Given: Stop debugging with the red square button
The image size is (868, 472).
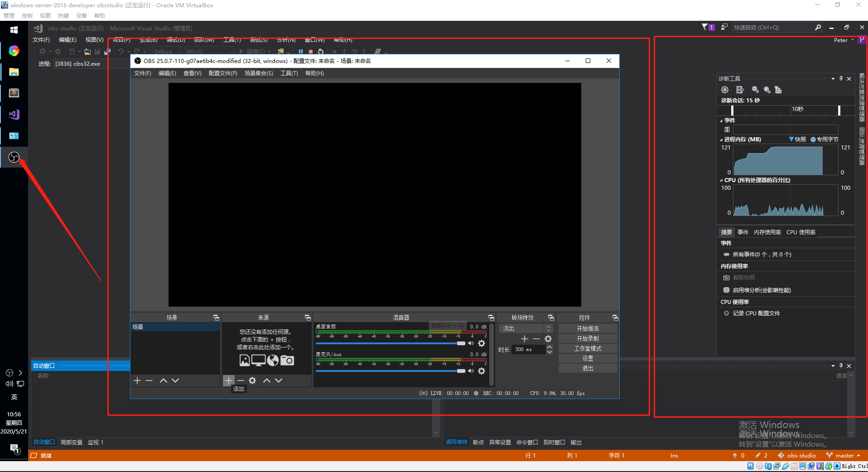Looking at the screenshot, I should point(311,52).
